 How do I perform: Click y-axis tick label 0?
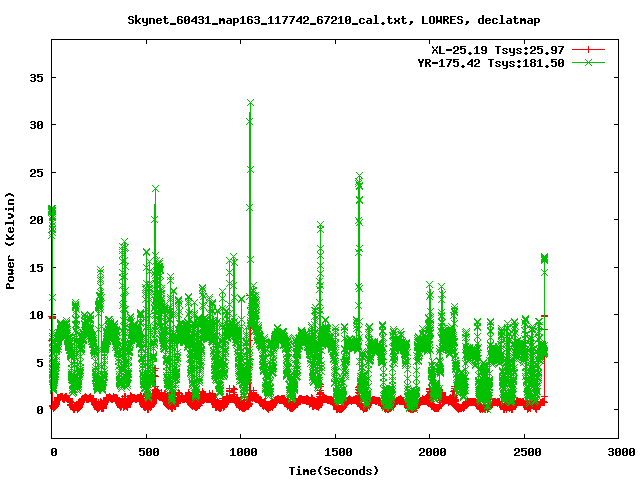(40, 410)
